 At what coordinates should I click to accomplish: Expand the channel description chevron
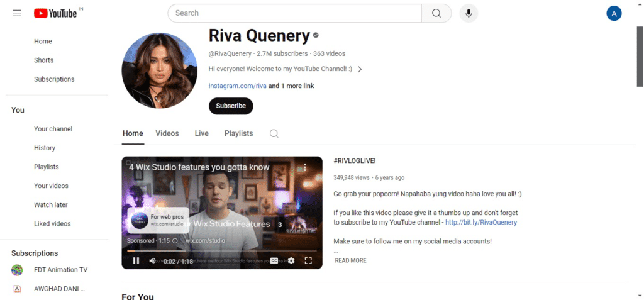[x=360, y=69]
